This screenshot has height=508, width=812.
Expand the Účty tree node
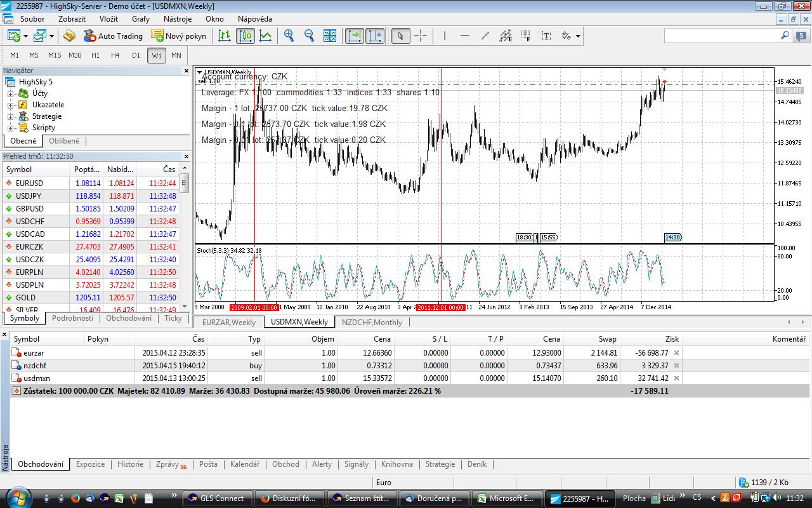[10, 93]
